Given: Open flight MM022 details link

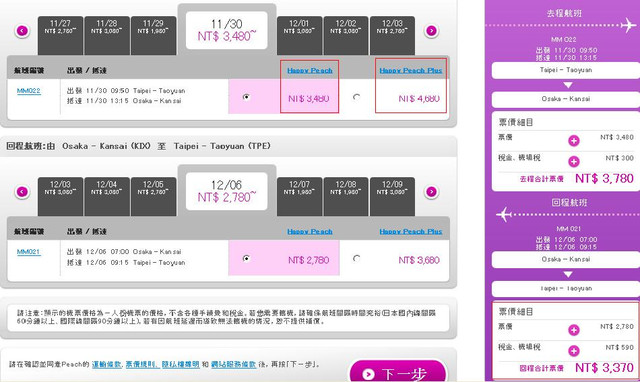Looking at the screenshot, I should pos(29,91).
